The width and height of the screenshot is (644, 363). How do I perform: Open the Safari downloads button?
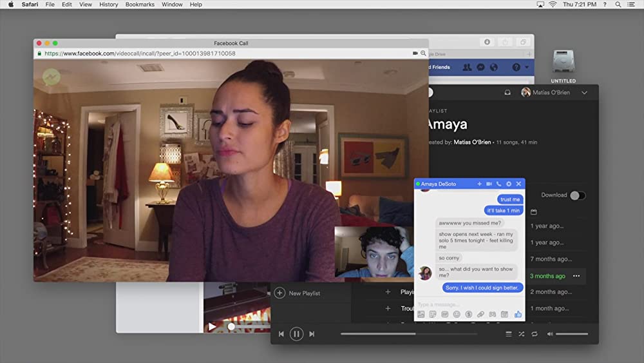487,43
